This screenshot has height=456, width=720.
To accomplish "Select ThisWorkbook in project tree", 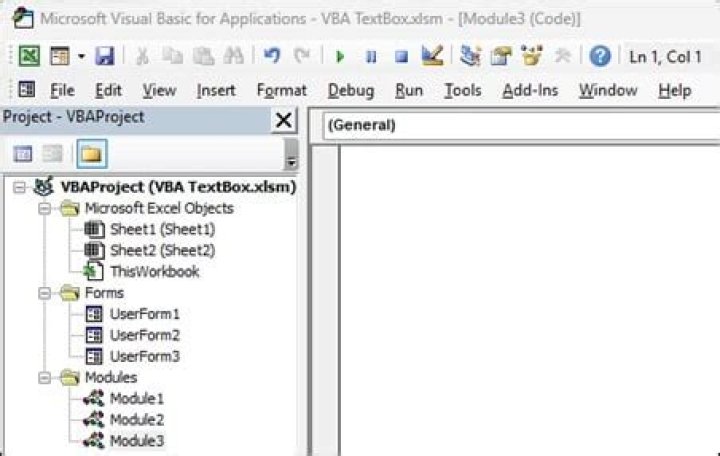I will click(x=154, y=271).
